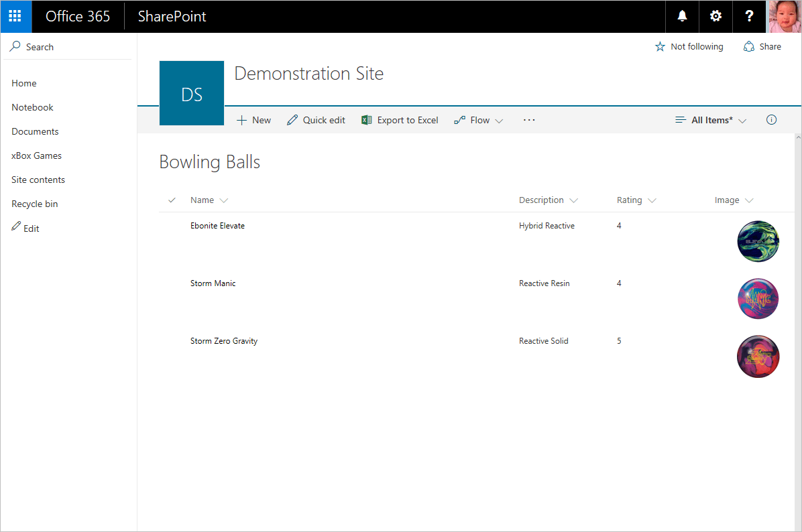Toggle Not following for this site
The height and width of the screenshot is (532, 802).
(x=689, y=46)
